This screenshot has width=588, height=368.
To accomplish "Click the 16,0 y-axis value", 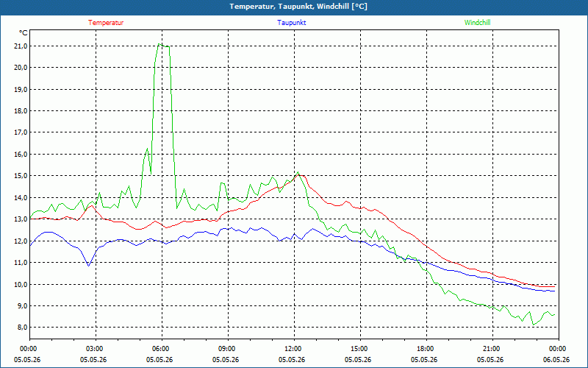I will click(21, 155).
